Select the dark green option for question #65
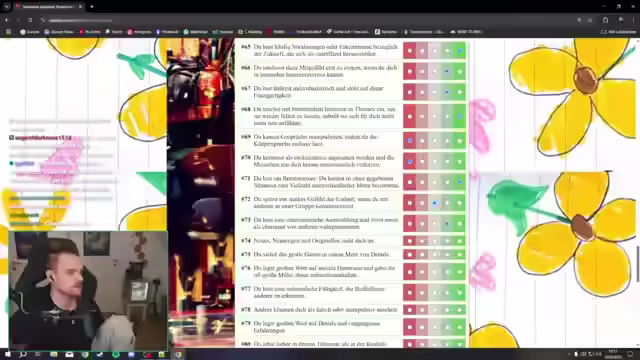This screenshot has width=640, height=360. [x=460, y=51]
